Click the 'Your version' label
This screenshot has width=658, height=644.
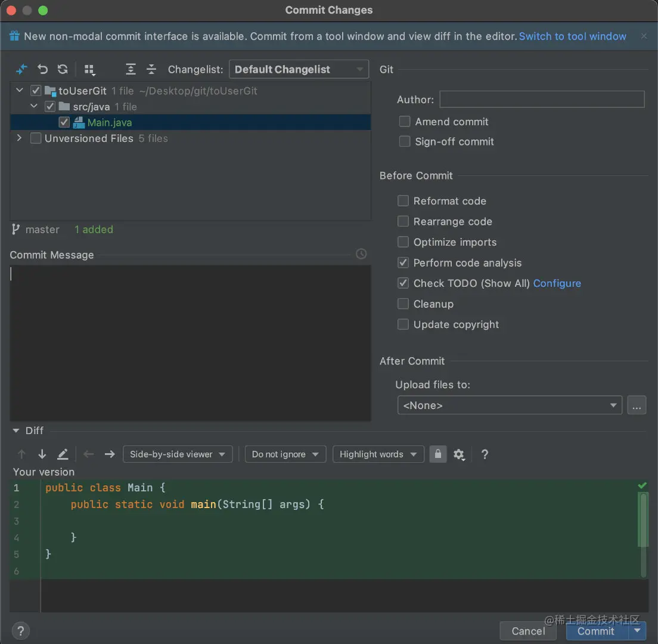point(44,472)
